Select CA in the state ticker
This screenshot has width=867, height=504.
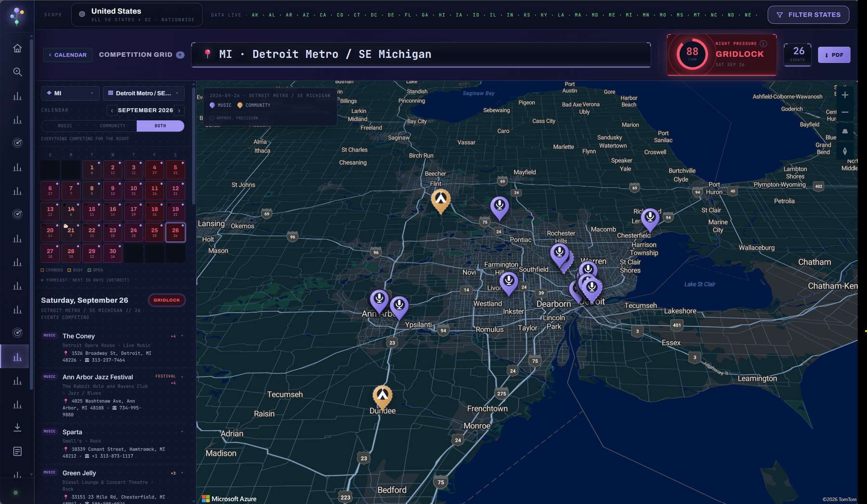(323, 15)
